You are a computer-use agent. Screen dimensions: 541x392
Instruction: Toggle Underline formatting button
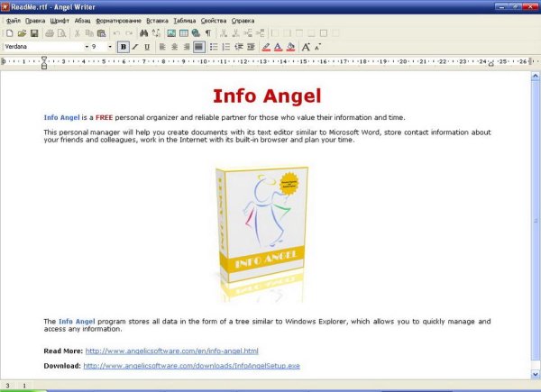coord(147,47)
